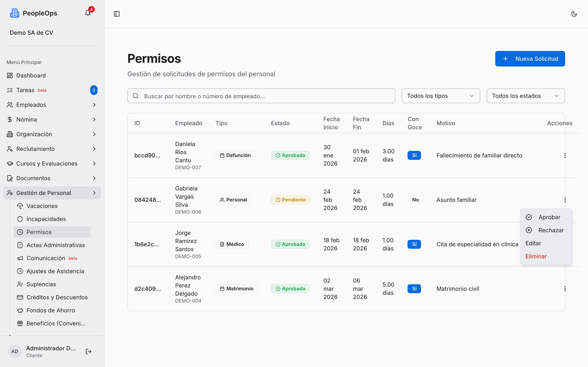Open actions menu for Alejandro Perez Delgado
This screenshot has height=367, width=588.
click(x=565, y=289)
